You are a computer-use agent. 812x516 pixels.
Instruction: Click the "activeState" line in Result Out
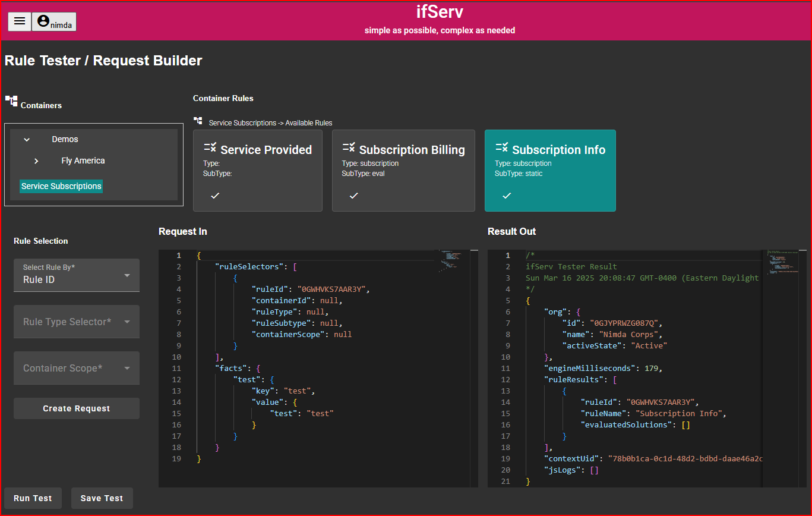[615, 346]
